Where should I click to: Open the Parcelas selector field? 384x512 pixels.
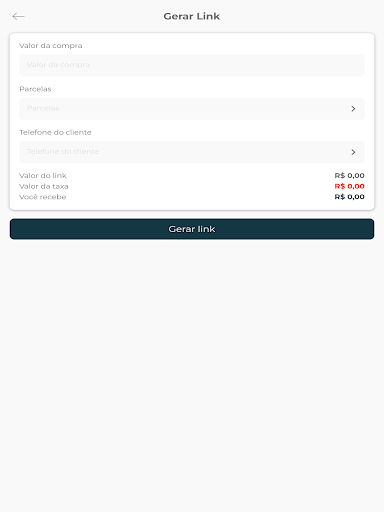(x=192, y=109)
